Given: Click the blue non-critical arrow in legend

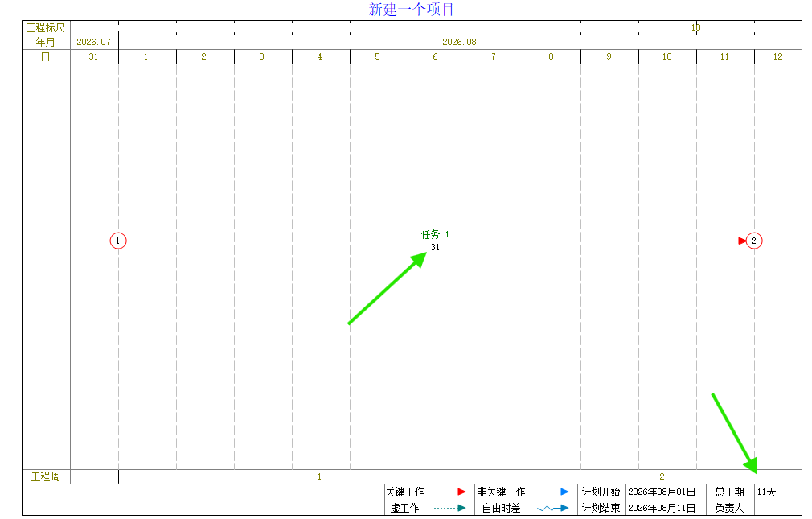Looking at the screenshot, I should 552,492.
